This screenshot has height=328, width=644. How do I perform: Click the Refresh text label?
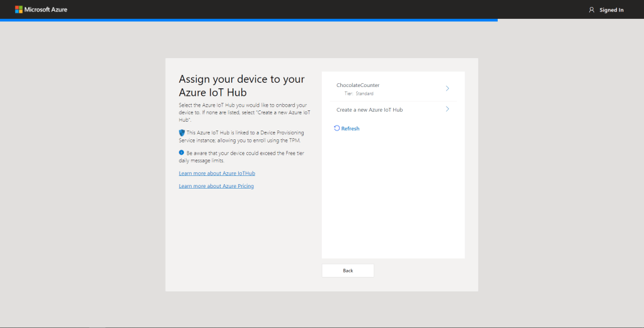[x=350, y=129]
